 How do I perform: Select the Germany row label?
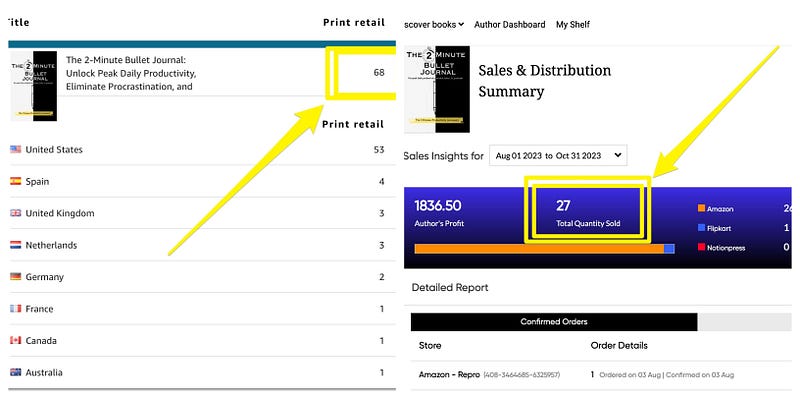coord(44,277)
